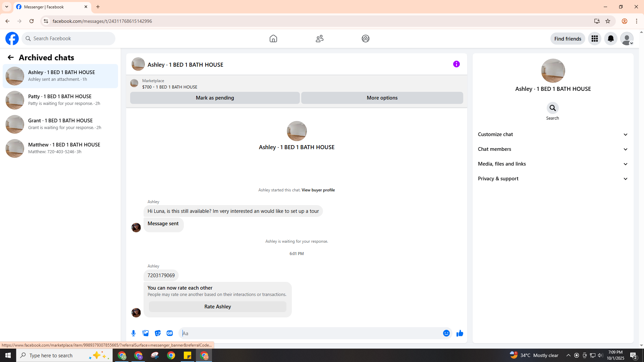Expand the Customize chat section
This screenshot has height=362, width=644.
coord(553,134)
